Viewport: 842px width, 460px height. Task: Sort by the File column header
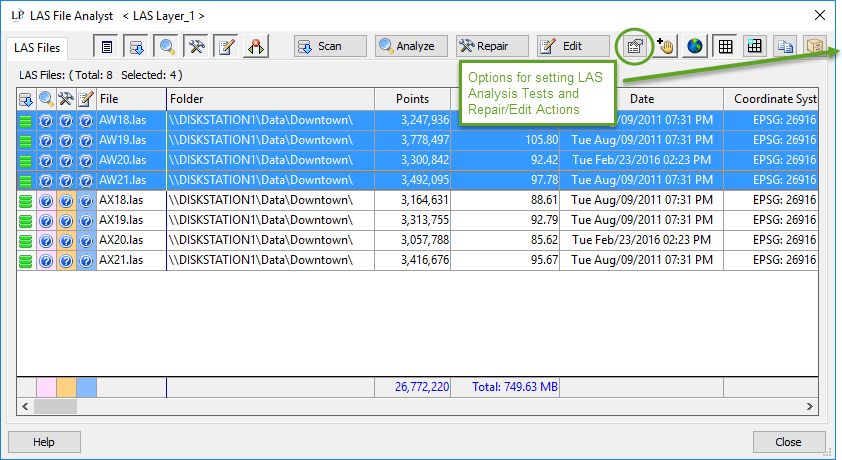click(132, 99)
